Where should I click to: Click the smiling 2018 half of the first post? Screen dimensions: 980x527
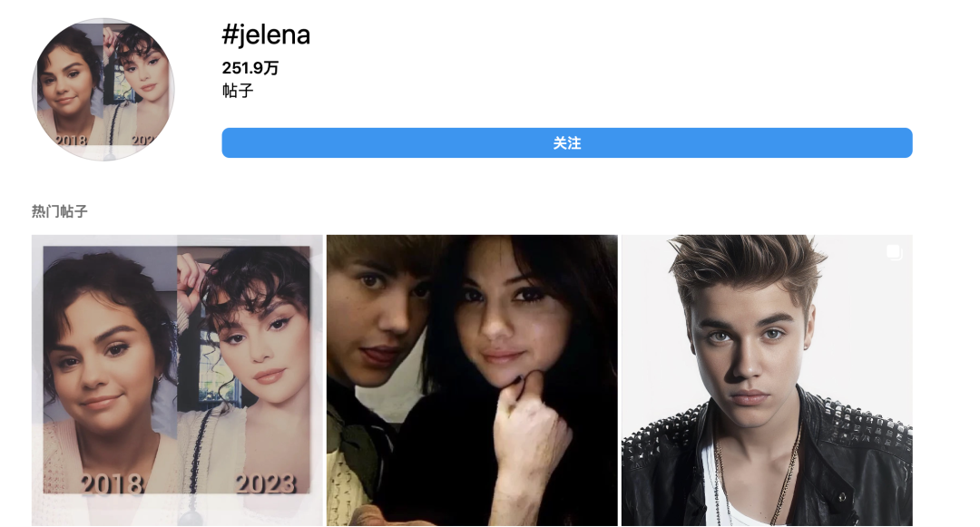click(110, 368)
